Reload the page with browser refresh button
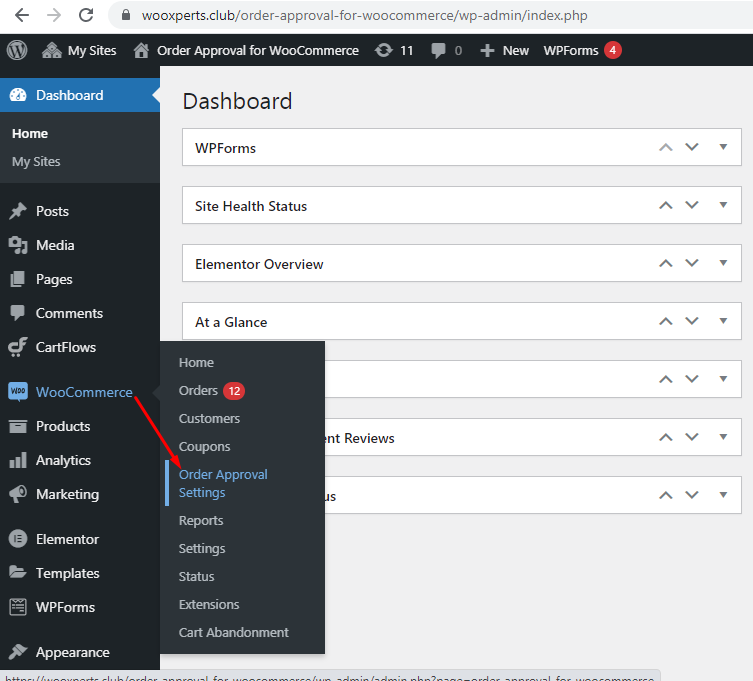This screenshot has height=681, width=753. (x=86, y=15)
